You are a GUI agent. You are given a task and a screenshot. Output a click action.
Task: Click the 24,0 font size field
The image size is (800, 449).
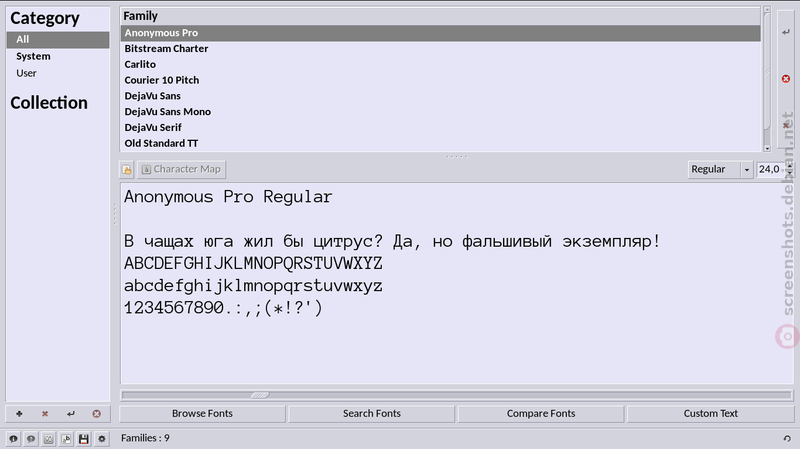click(769, 169)
